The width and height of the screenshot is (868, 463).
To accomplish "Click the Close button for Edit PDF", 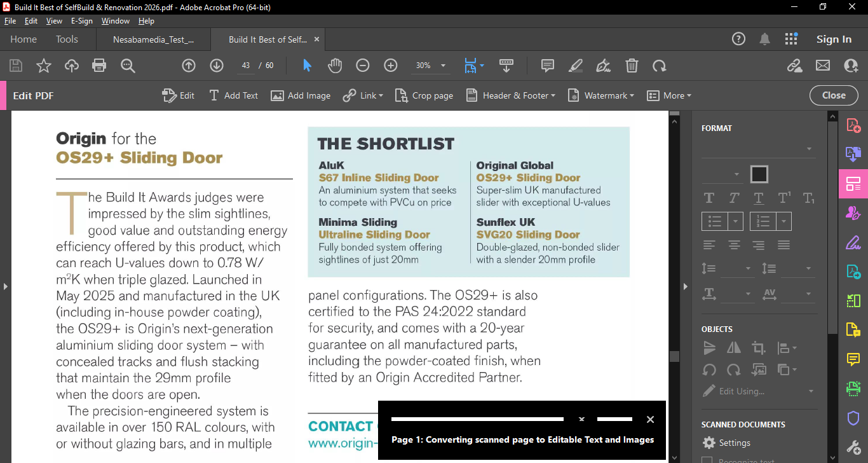I will [834, 95].
